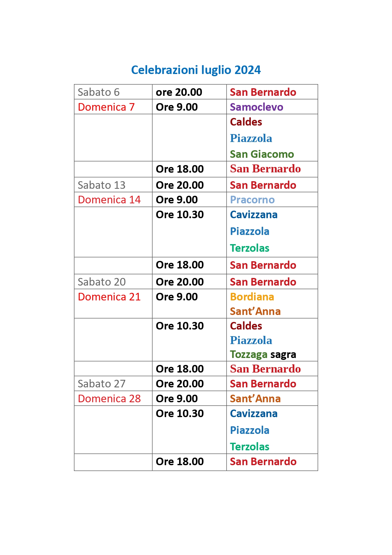Click the San Giacomo entry
Image resolution: width=392 pixels, height=555 pixels.
(x=262, y=154)
